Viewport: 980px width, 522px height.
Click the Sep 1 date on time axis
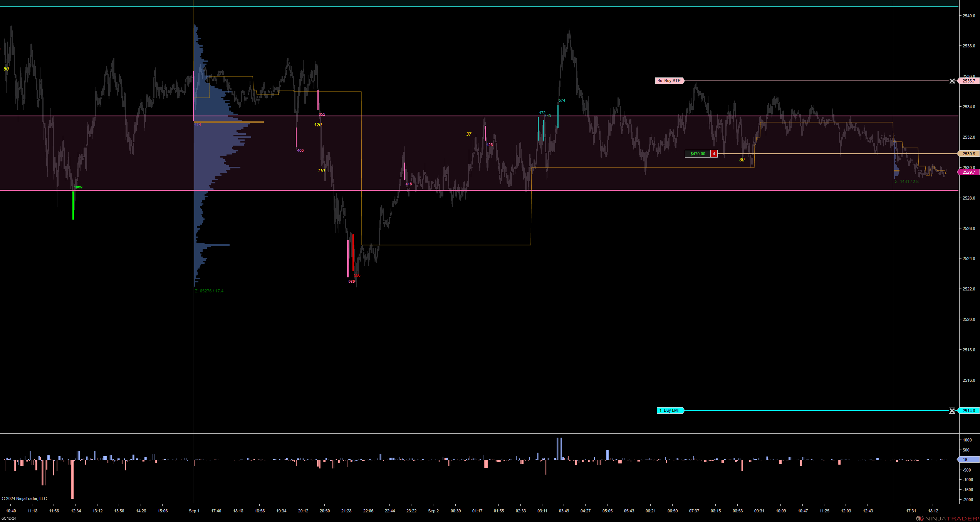click(x=194, y=511)
